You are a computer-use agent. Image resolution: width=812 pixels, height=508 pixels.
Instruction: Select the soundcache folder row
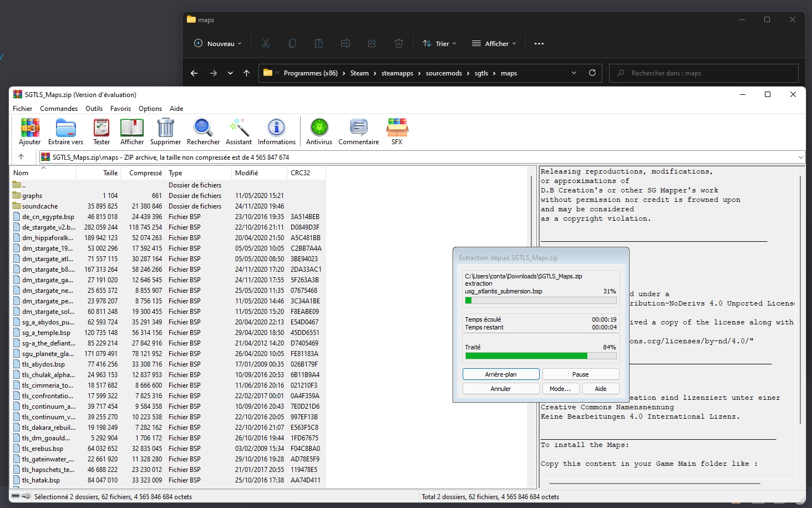(x=166, y=206)
